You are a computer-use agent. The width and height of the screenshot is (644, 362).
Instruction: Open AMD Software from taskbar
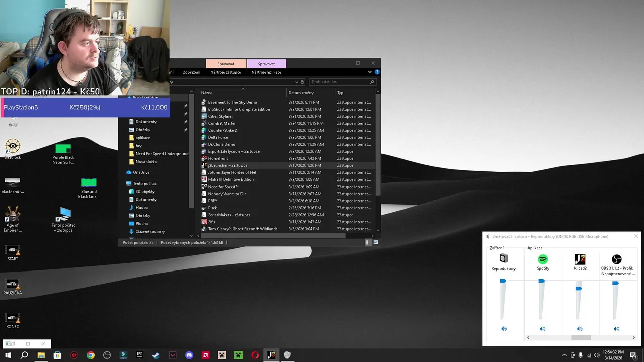pos(205,355)
